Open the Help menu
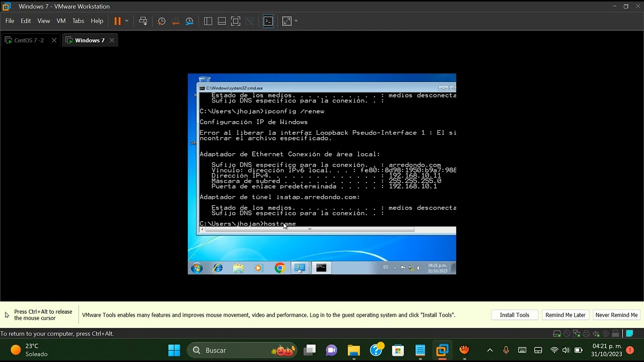The width and height of the screenshot is (644, 362). tap(97, 21)
